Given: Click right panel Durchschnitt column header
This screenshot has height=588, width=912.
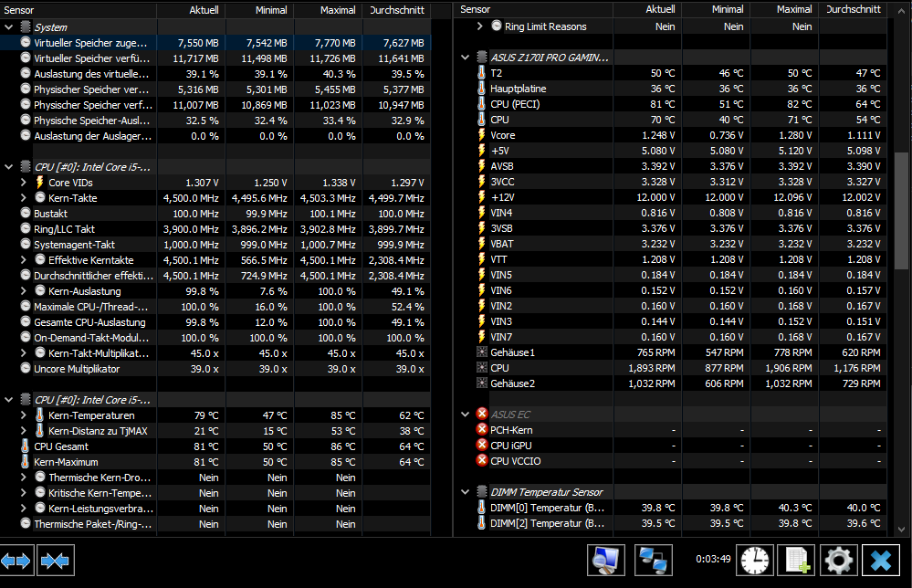Looking at the screenshot, I should coord(853,9).
